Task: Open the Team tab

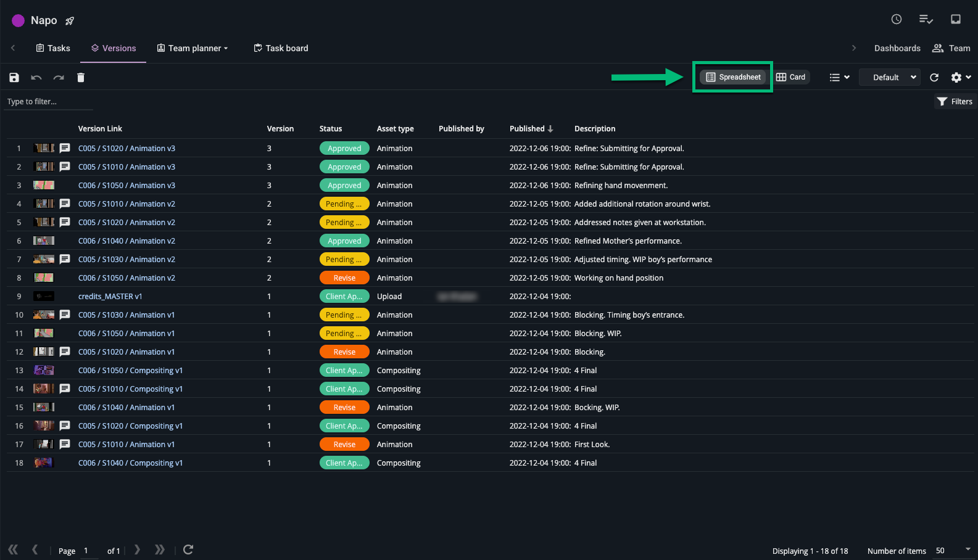Action: click(x=951, y=48)
